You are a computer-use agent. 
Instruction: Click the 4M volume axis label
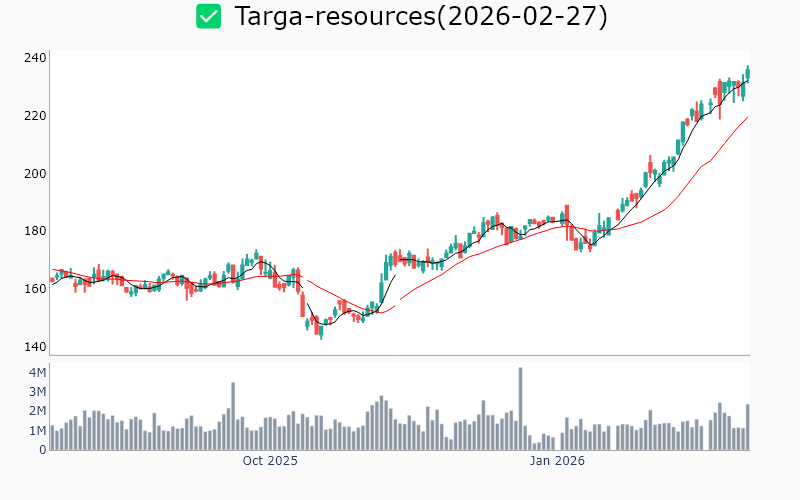pos(37,373)
